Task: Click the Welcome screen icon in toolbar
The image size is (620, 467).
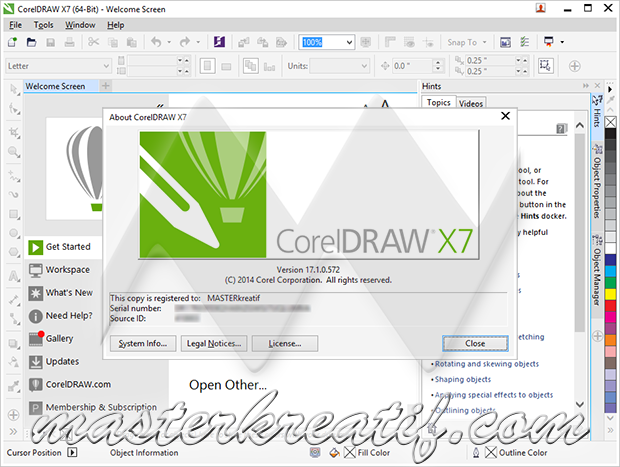Action: click(505, 42)
